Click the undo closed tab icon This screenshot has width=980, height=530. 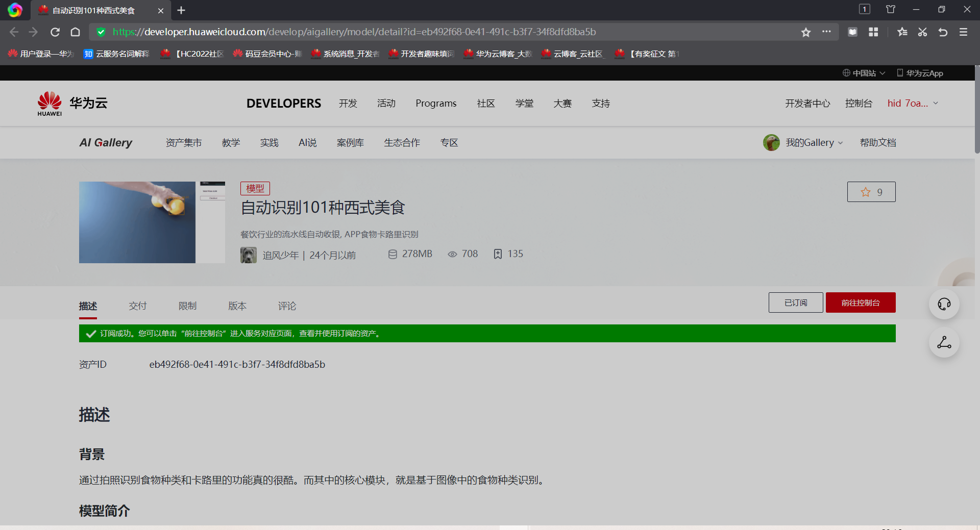(x=943, y=32)
